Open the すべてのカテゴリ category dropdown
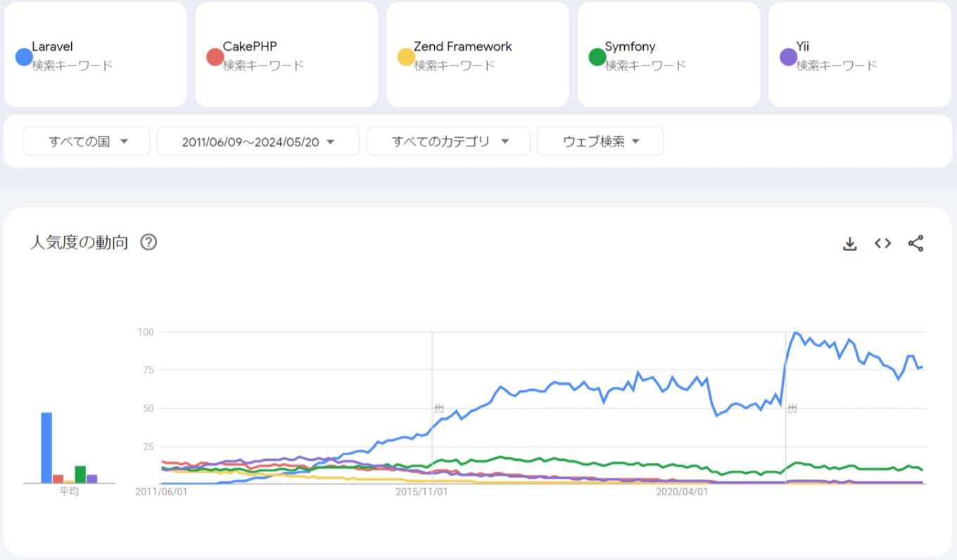This screenshot has width=957, height=560. [448, 141]
